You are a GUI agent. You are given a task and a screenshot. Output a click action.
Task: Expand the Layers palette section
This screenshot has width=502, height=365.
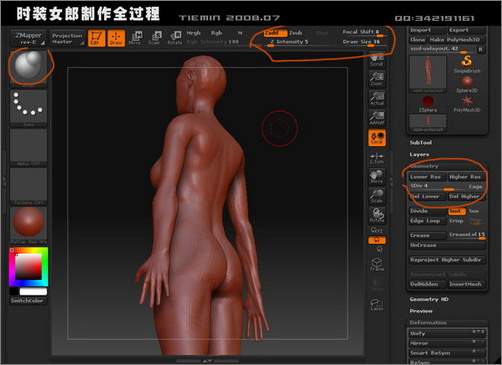tap(419, 154)
